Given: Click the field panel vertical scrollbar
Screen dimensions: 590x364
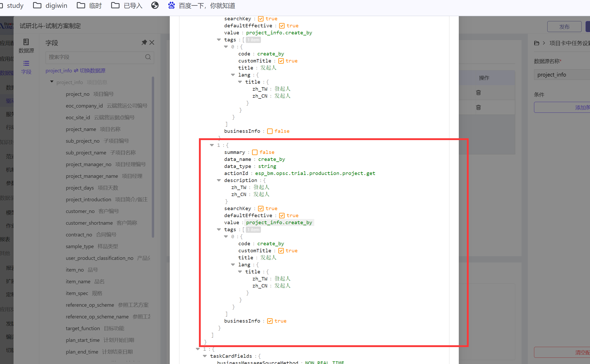Looking at the screenshot, I should click(x=153, y=157).
